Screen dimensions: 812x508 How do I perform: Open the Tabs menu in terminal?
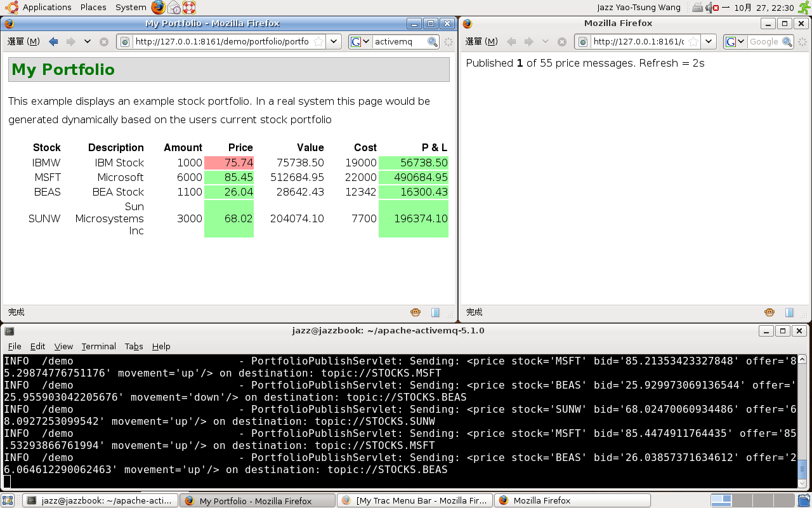pyautogui.click(x=134, y=346)
